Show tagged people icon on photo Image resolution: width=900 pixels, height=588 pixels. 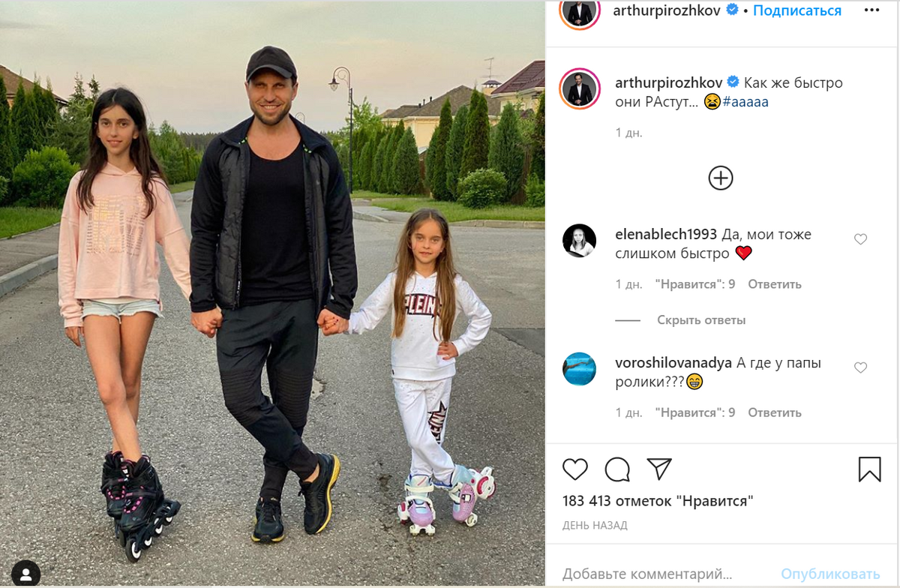click(x=26, y=574)
